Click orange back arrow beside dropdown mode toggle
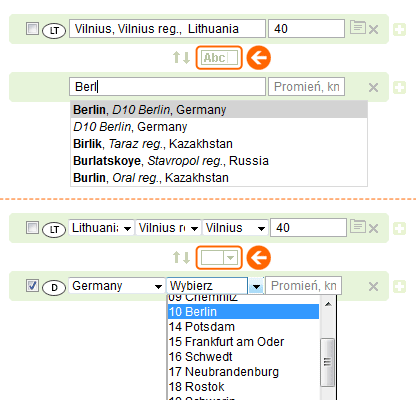416x400 pixels. coord(259,258)
